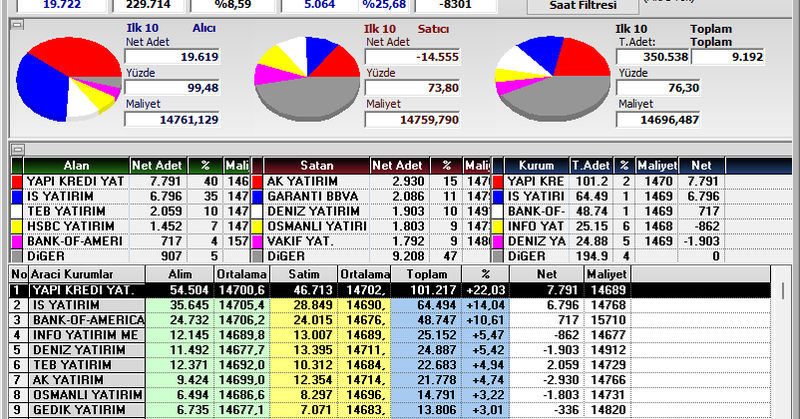Image resolution: width=800 pixels, height=419 pixels.
Task: Open the Saat Filtresi time filter
Action: click(x=583, y=6)
